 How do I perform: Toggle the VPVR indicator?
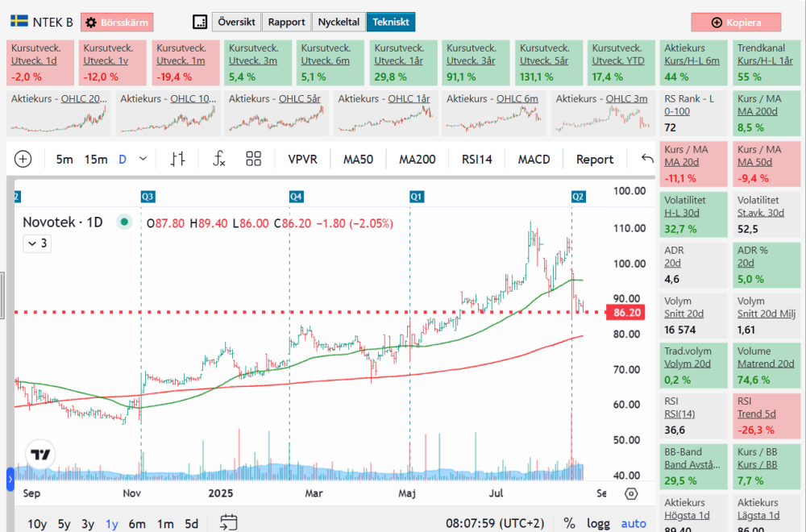pyautogui.click(x=303, y=160)
